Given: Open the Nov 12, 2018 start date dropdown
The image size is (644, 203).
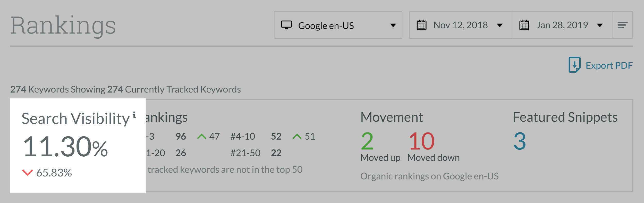Looking at the screenshot, I should 460,25.
